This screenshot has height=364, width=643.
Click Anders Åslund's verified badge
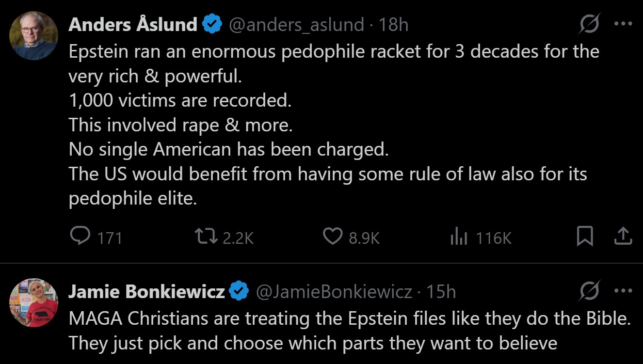click(212, 24)
